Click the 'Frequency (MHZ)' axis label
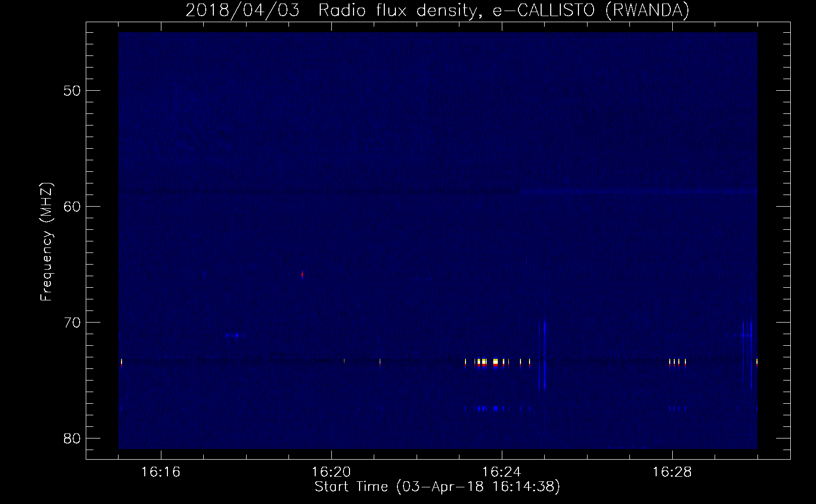 [x=46, y=242]
